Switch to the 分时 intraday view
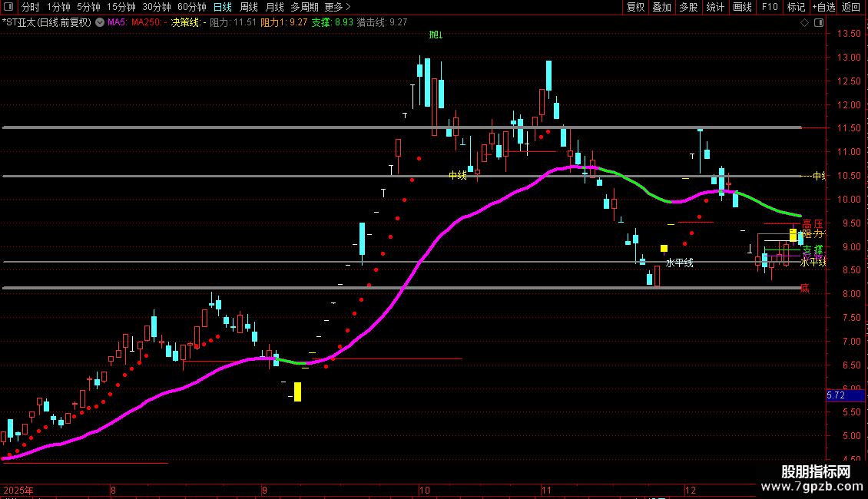 point(31,7)
